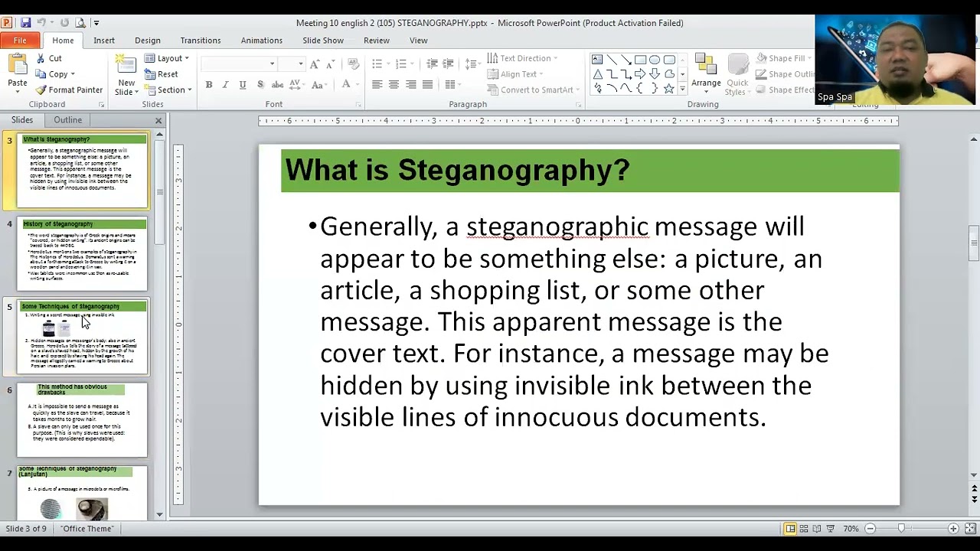
Task: Align text right in paragraph group
Action: [x=411, y=85]
